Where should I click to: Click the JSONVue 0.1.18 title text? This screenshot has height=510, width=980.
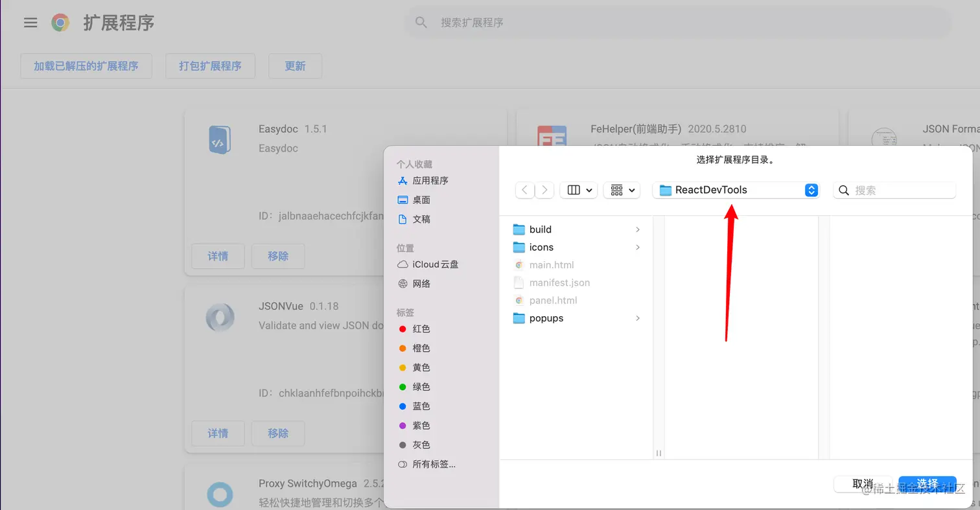point(299,306)
